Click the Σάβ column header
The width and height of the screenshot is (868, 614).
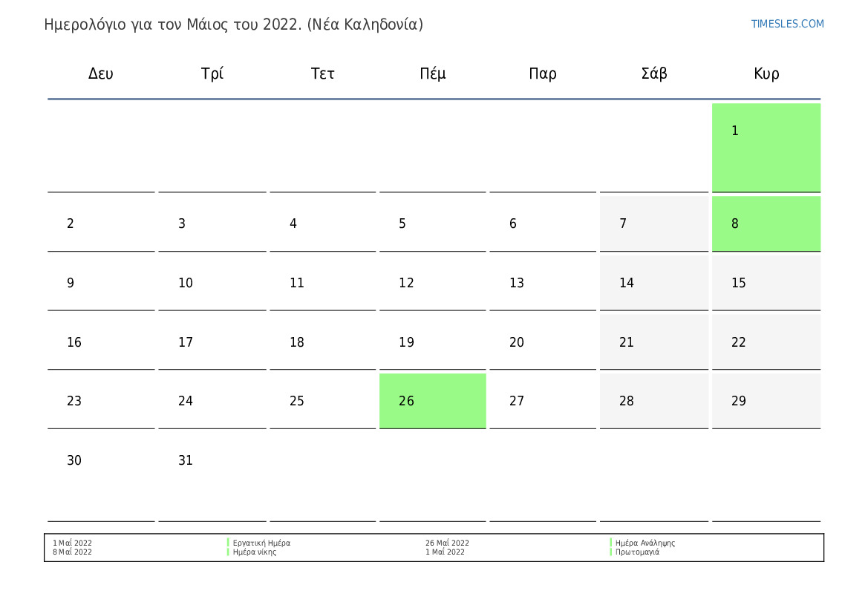[x=653, y=74]
